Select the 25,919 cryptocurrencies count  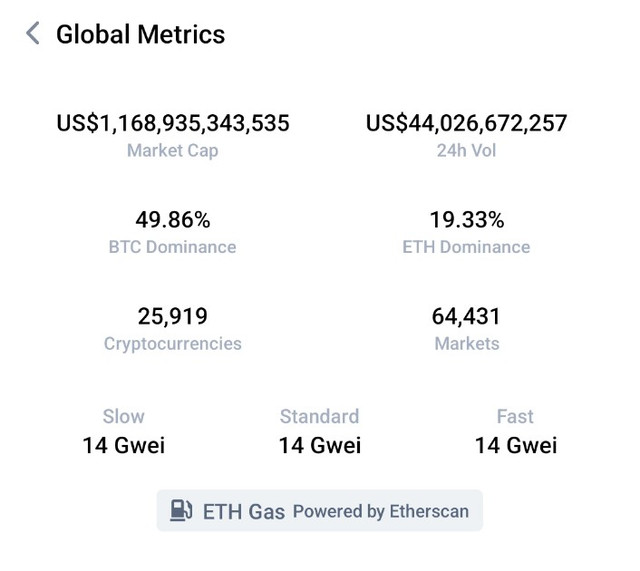pos(173,316)
